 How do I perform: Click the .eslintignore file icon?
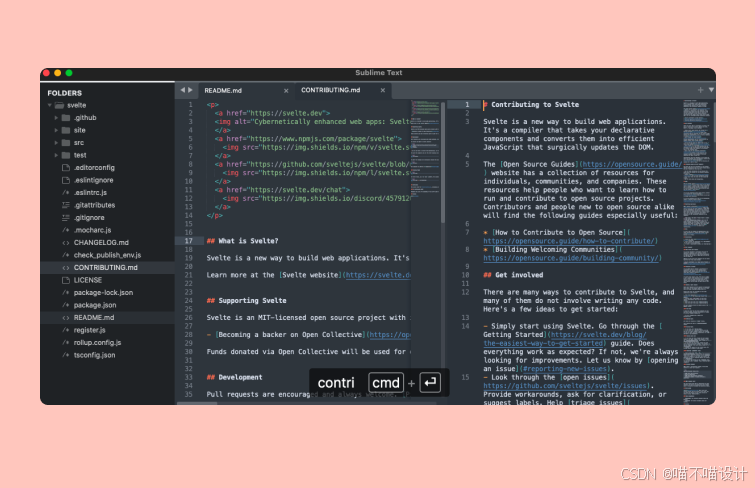[x=66, y=180]
